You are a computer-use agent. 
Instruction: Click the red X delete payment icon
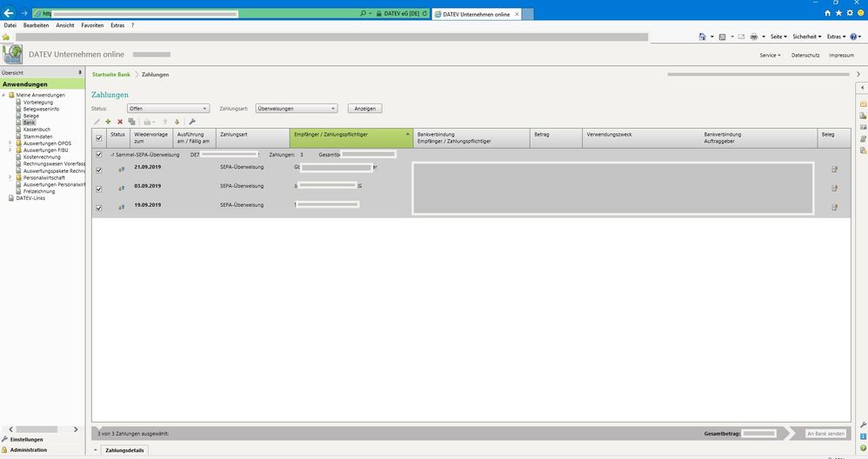119,122
